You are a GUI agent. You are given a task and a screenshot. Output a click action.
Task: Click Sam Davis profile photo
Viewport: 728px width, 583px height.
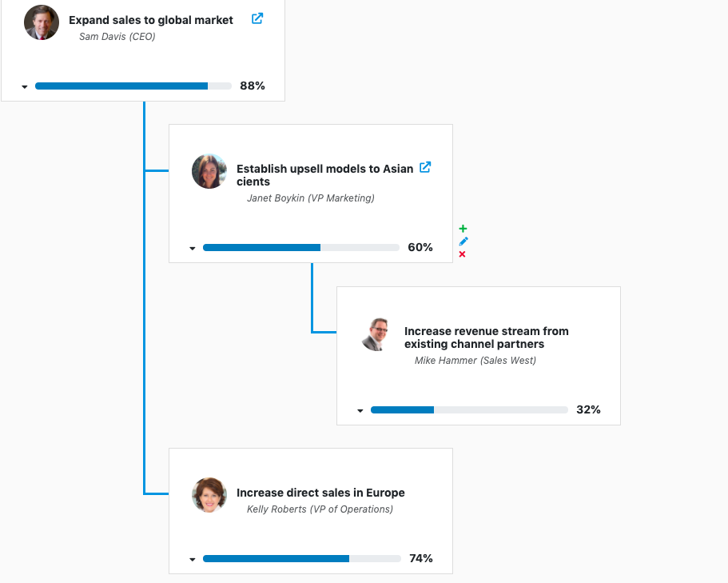click(x=42, y=22)
